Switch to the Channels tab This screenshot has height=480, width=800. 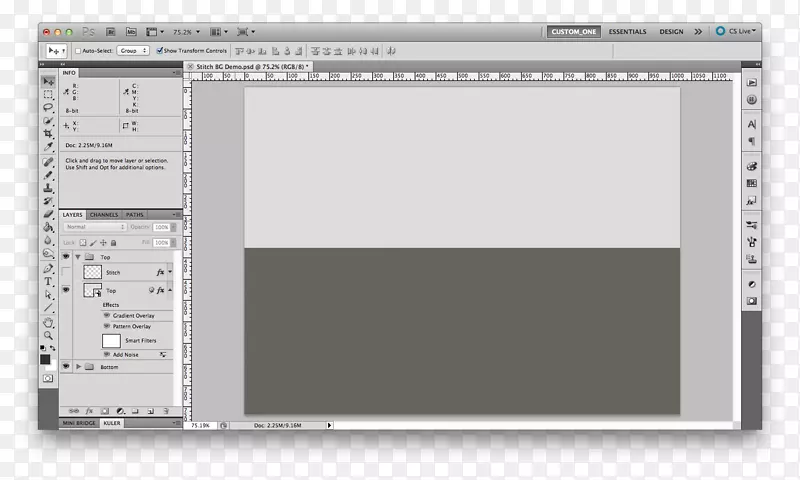(104, 215)
